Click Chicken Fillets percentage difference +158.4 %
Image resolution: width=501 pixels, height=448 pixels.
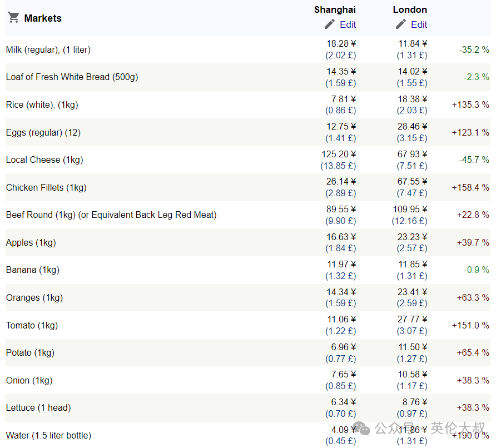470,187
